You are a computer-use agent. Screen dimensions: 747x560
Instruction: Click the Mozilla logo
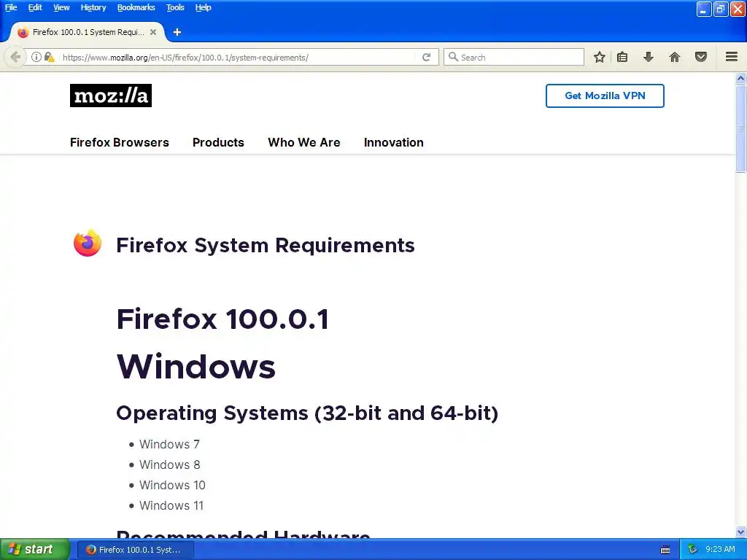point(111,96)
